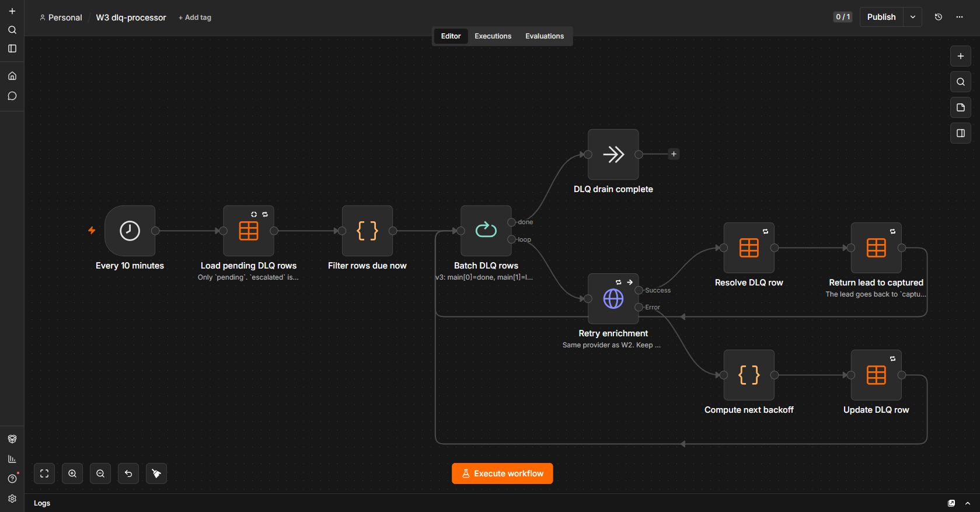Open the chat section in sidebar
This screenshot has width=980, height=512.
click(x=12, y=96)
